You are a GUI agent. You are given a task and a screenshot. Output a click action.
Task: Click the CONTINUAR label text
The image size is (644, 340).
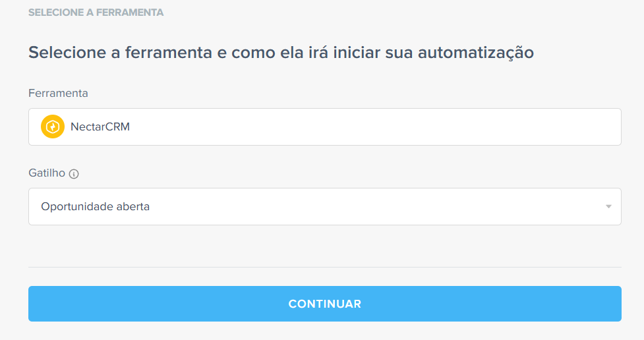click(325, 304)
